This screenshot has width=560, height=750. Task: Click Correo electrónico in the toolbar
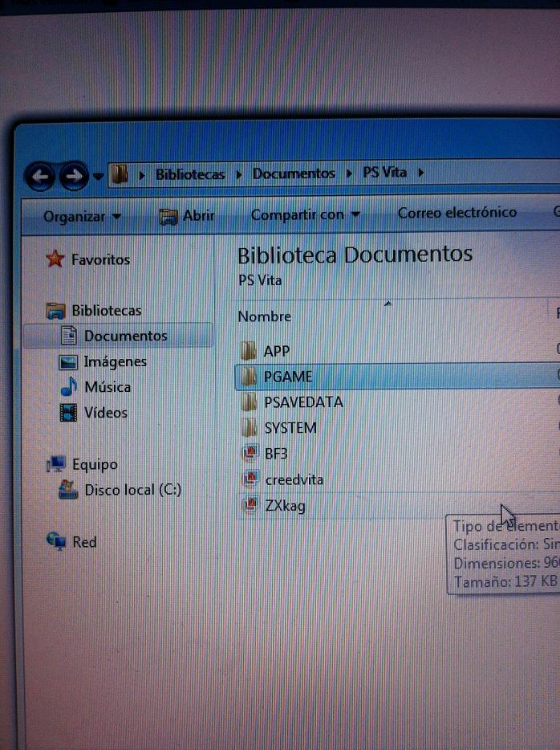tap(457, 212)
